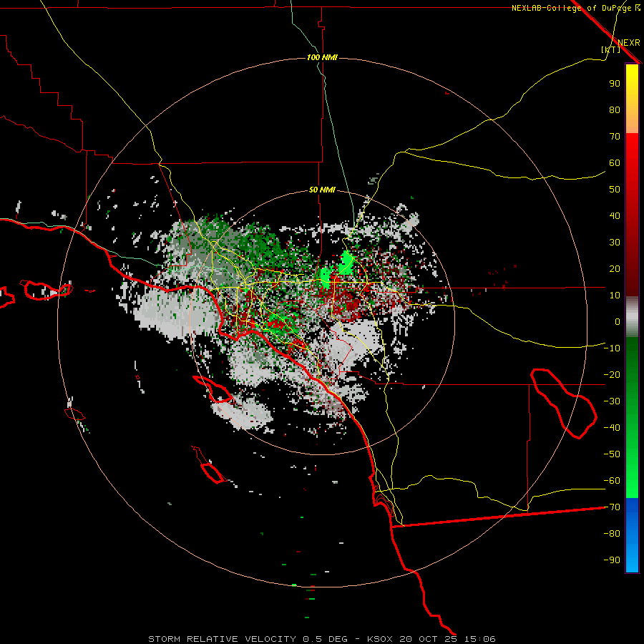This screenshot has height=644, width=644.
Task: Select the -80 scale value
Action: click(612, 534)
